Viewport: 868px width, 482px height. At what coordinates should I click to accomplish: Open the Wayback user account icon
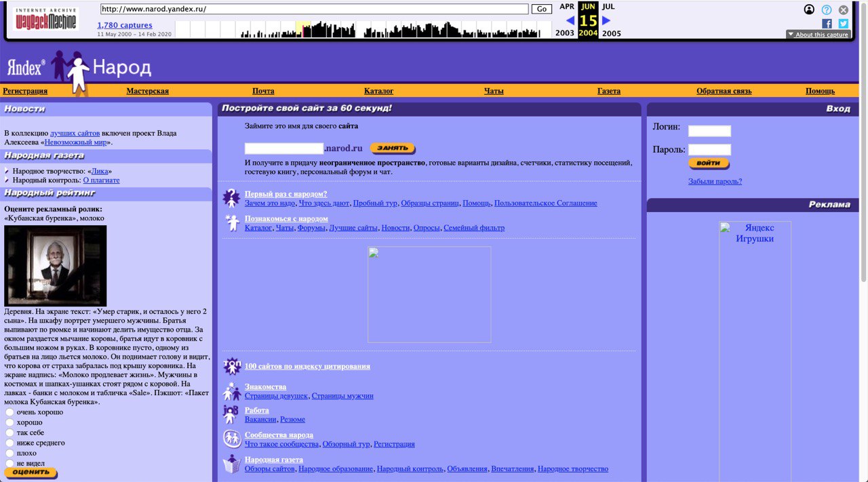click(809, 9)
